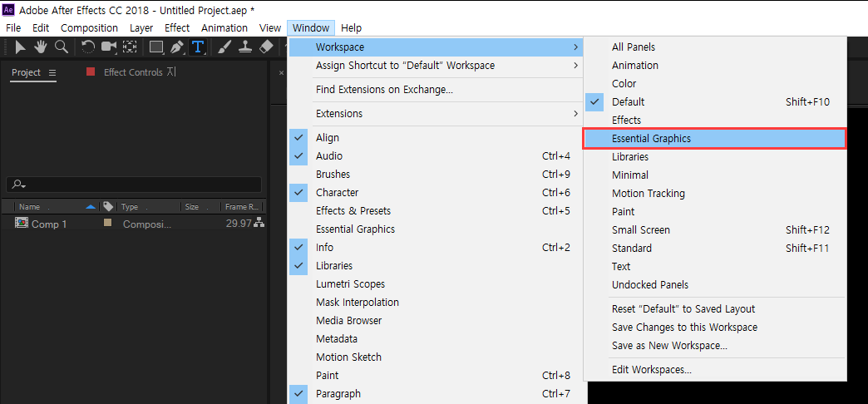868x404 pixels.
Task: Select the Animation workspace
Action: (715, 66)
